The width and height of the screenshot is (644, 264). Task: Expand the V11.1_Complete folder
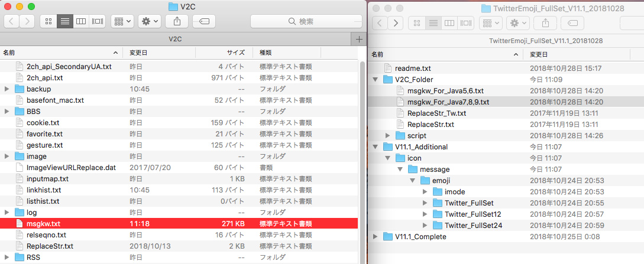point(375,236)
